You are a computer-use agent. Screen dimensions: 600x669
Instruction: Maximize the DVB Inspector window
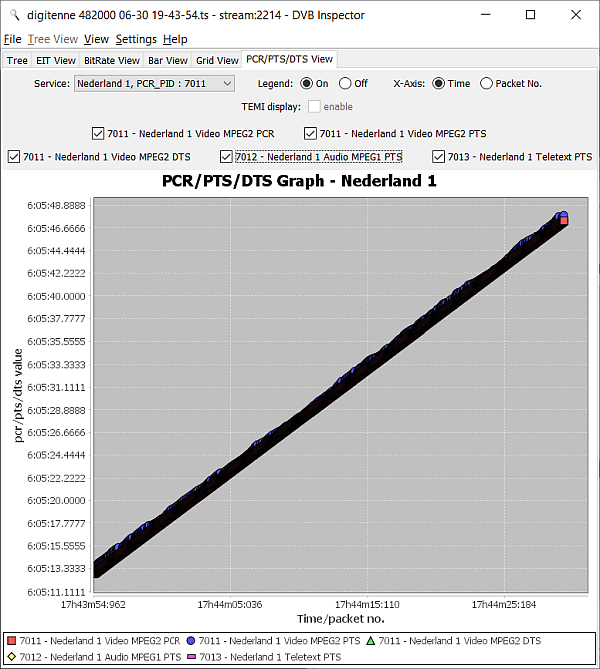(530, 15)
